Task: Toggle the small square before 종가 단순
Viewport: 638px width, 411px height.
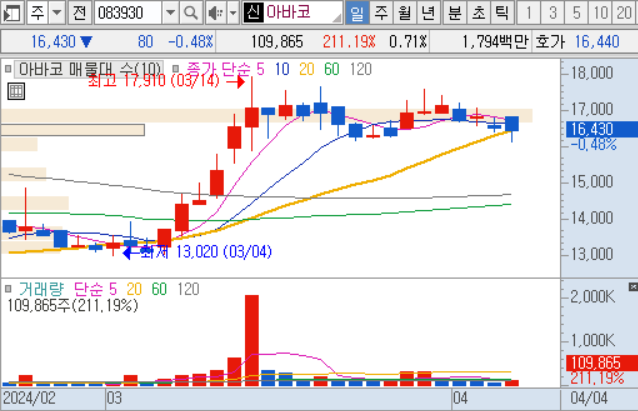Action: [x=176, y=69]
